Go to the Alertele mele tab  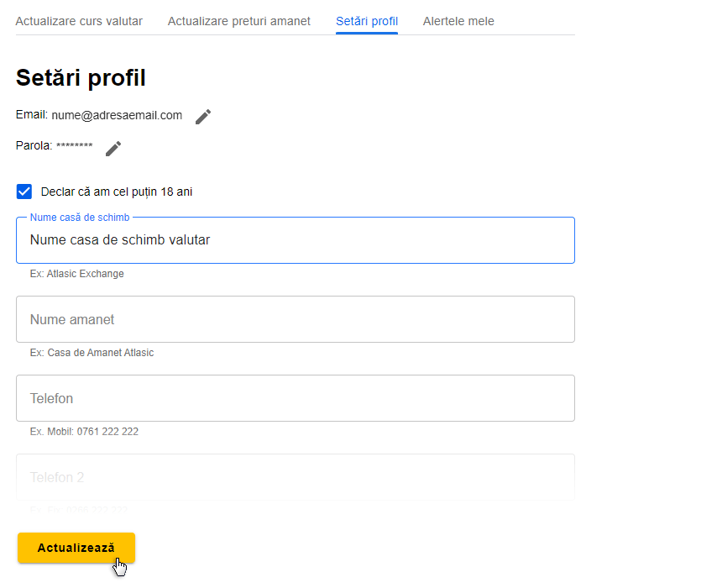click(458, 21)
